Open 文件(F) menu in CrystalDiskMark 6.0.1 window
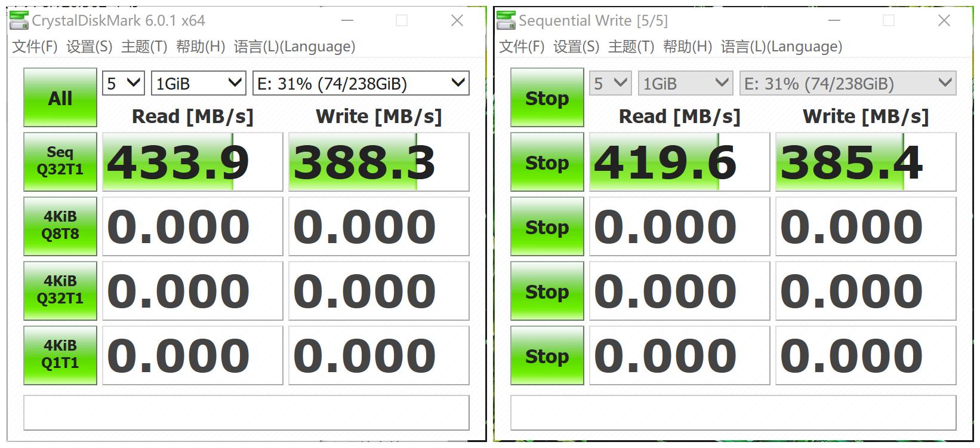980x448 pixels. pos(35,47)
